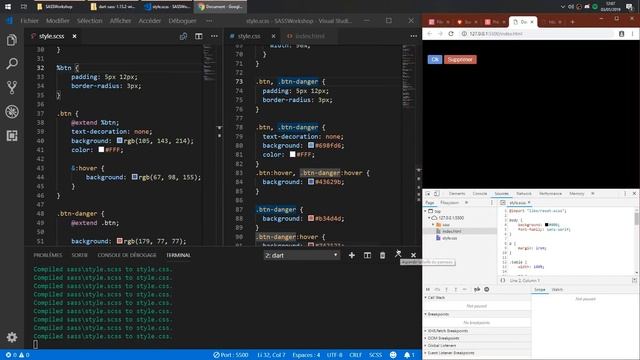This screenshot has height=360, width=640.
Task: Open more actions menu of left editor group
Action: [214, 36]
